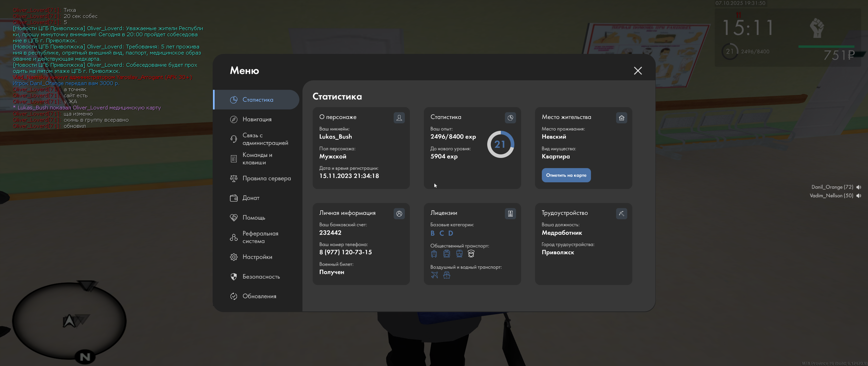Image resolution: width=868 pixels, height=366 pixels.
Task: Click the pie chart icon in the Статистика card
Action: pos(510,118)
